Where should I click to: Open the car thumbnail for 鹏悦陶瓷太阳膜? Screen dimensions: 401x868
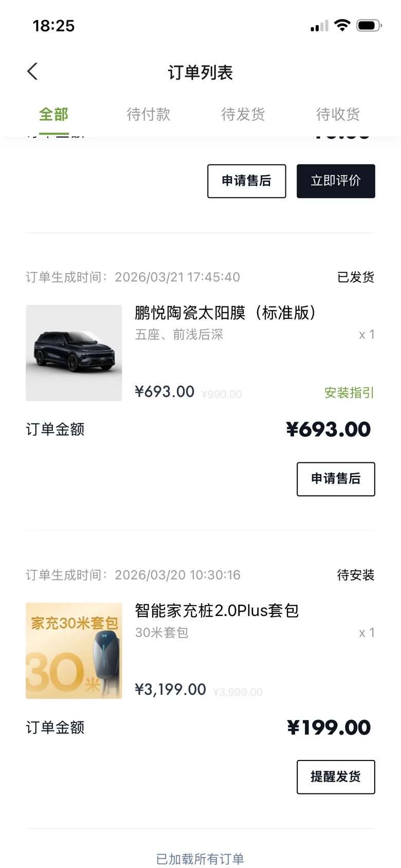[x=74, y=353]
